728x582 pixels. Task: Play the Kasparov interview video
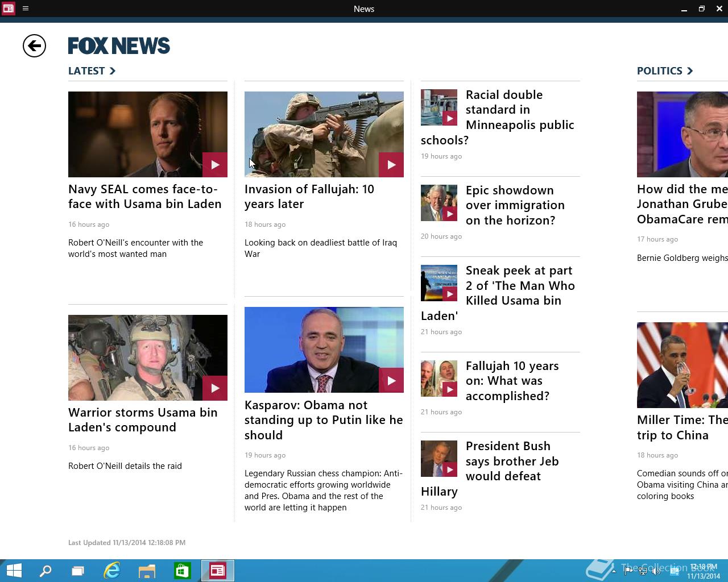click(x=391, y=380)
